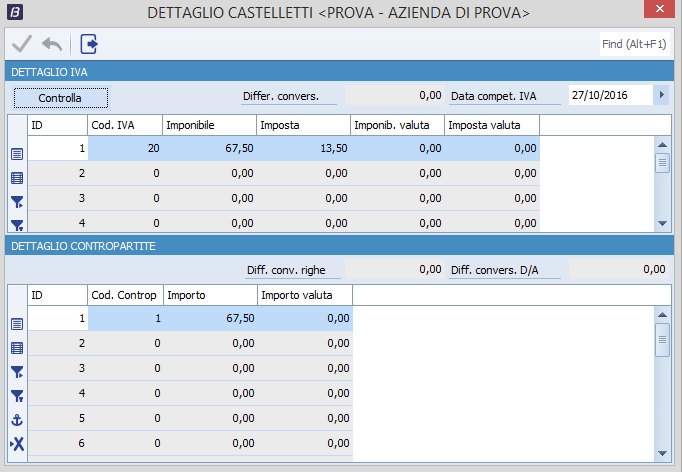Screen dimensions: 682x472
Task: Click small-funnel filter icon in DETTAGLIO CONTROPARTITE grid
Action: [17, 396]
